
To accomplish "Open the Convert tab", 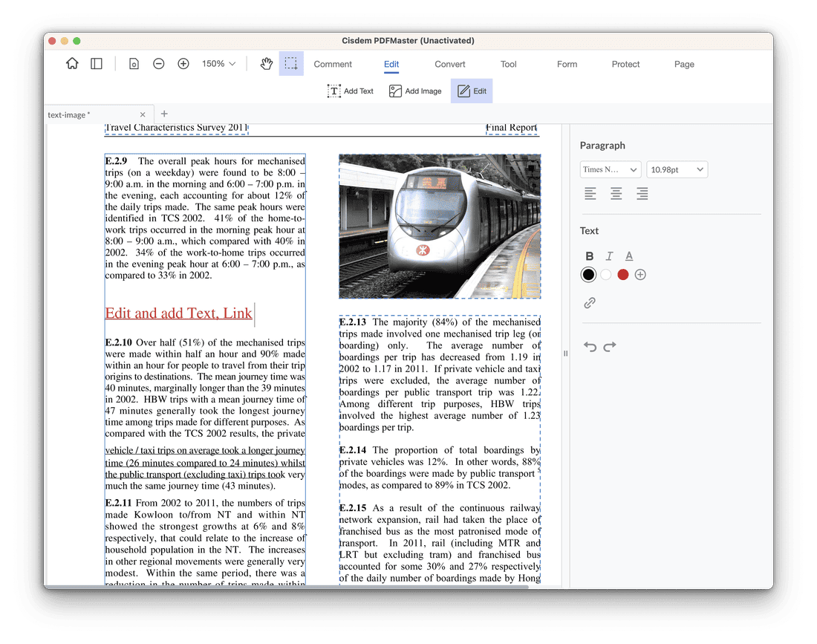I will point(449,64).
